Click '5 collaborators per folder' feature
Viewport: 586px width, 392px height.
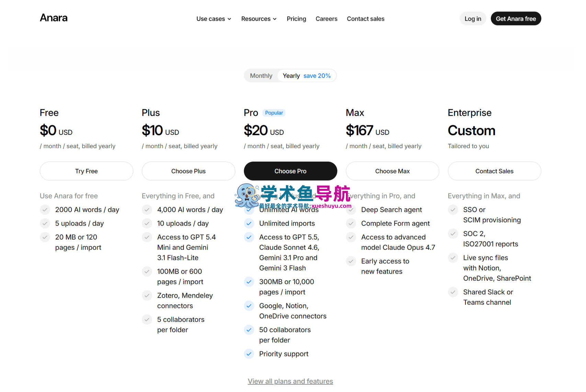(x=181, y=325)
